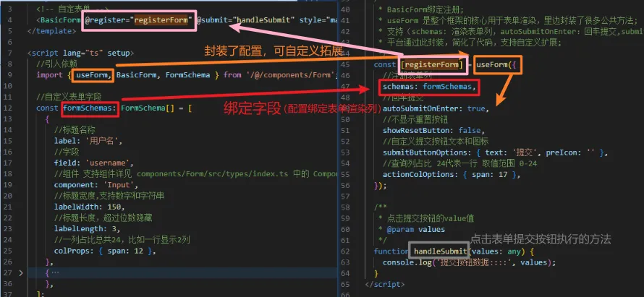Click "useForm" in the line 9 import
The width and height of the screenshot is (644, 297).
90,75
